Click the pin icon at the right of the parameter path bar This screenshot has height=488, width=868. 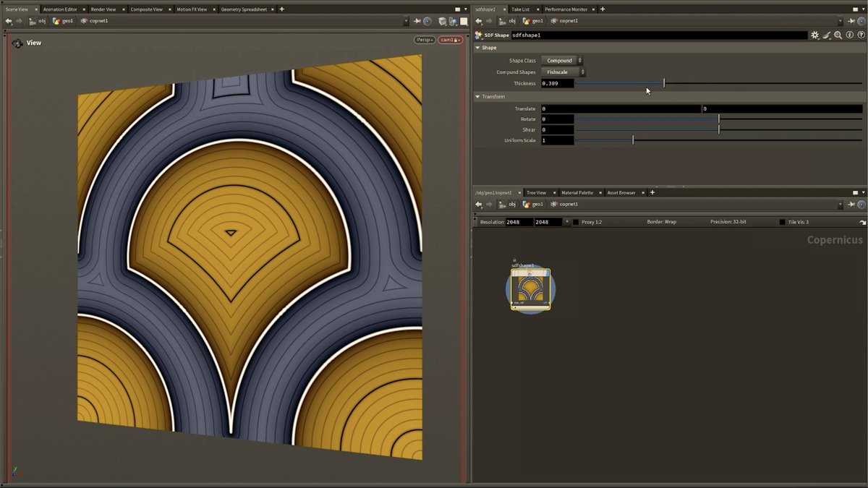tap(852, 20)
